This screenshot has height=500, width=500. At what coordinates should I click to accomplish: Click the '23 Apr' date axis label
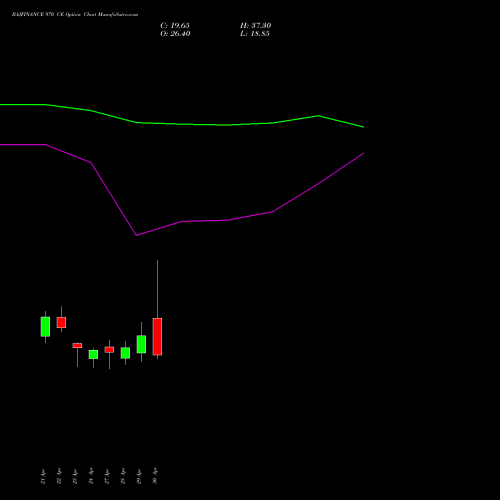pyautogui.click(x=75, y=476)
